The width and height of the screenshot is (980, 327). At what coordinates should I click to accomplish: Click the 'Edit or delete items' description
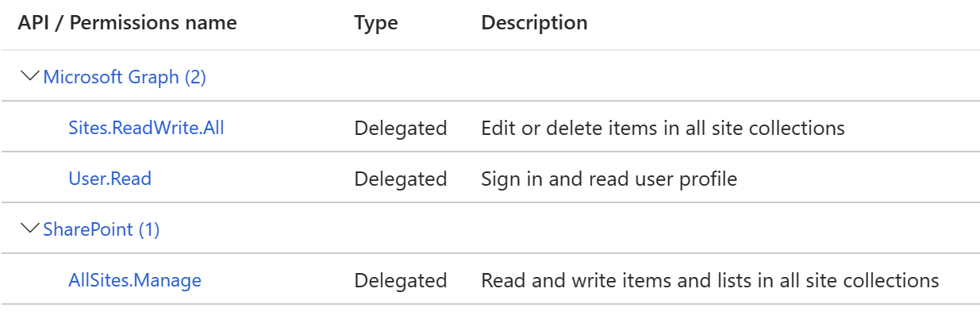[x=663, y=127]
